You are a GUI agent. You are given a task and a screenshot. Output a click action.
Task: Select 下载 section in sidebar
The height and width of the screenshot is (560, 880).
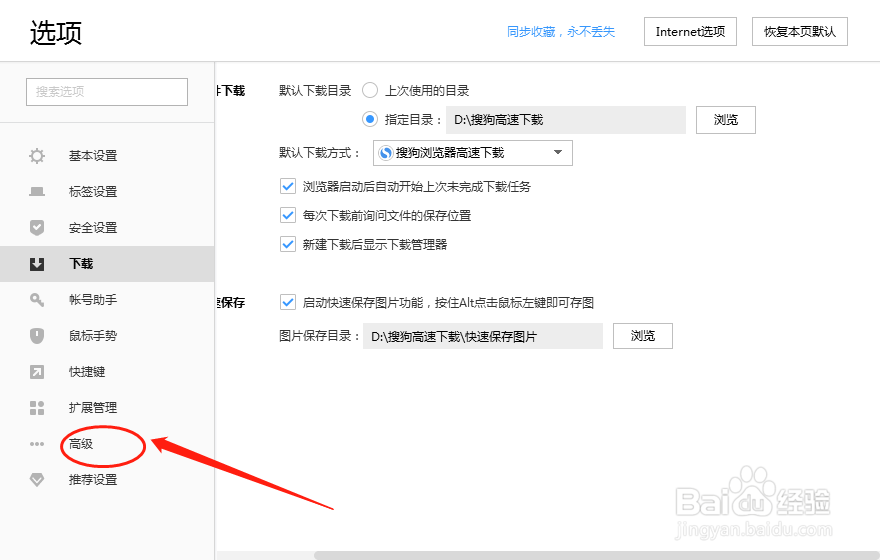(x=107, y=264)
